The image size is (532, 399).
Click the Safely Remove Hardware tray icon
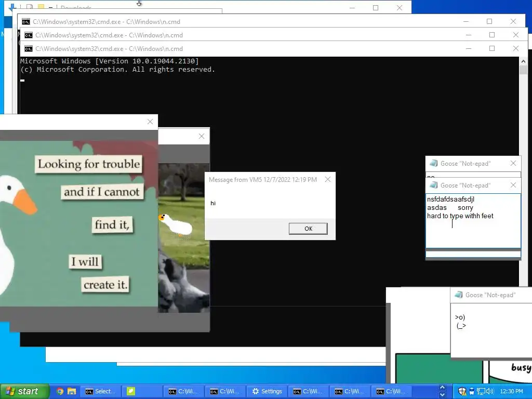click(x=472, y=391)
